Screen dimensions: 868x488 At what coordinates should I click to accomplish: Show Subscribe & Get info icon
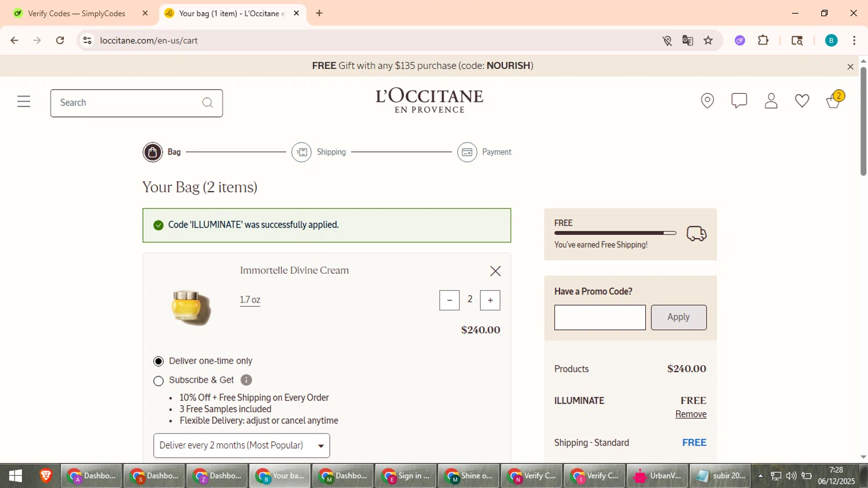click(x=246, y=380)
